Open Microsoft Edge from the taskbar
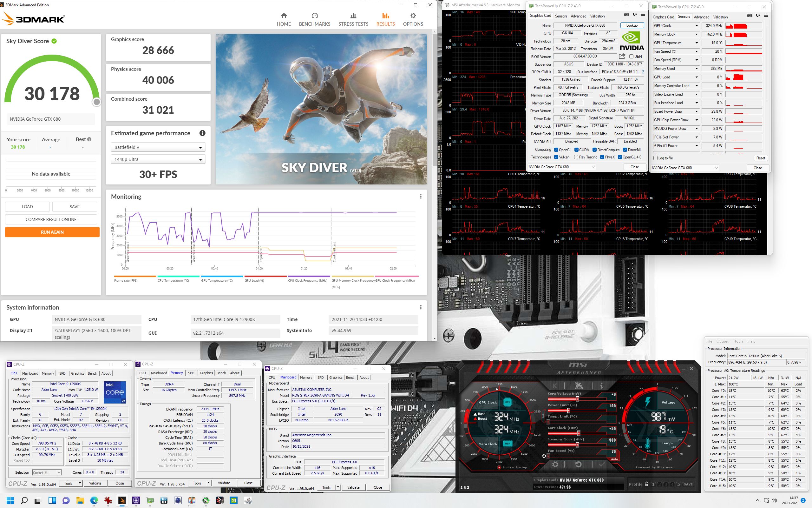 [94, 501]
